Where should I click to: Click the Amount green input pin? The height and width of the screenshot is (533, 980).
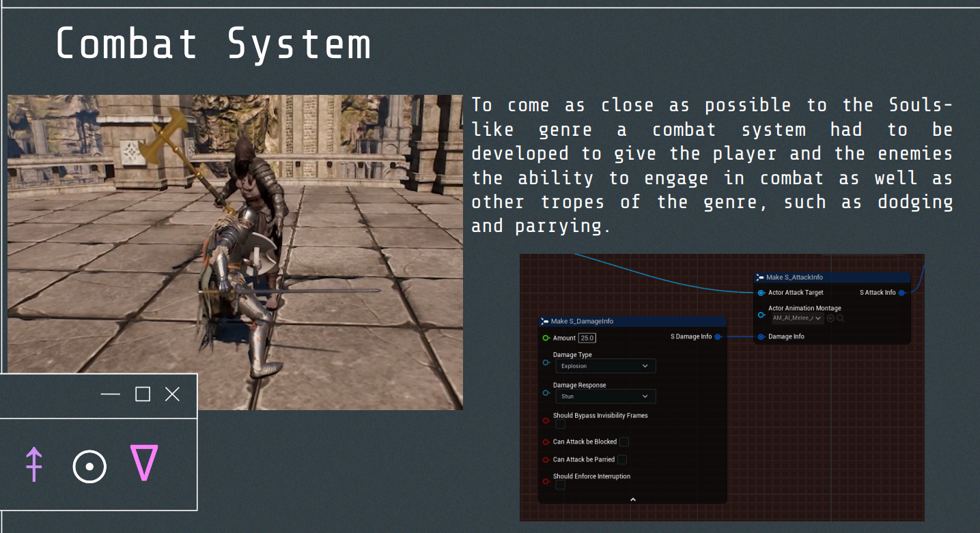point(546,338)
